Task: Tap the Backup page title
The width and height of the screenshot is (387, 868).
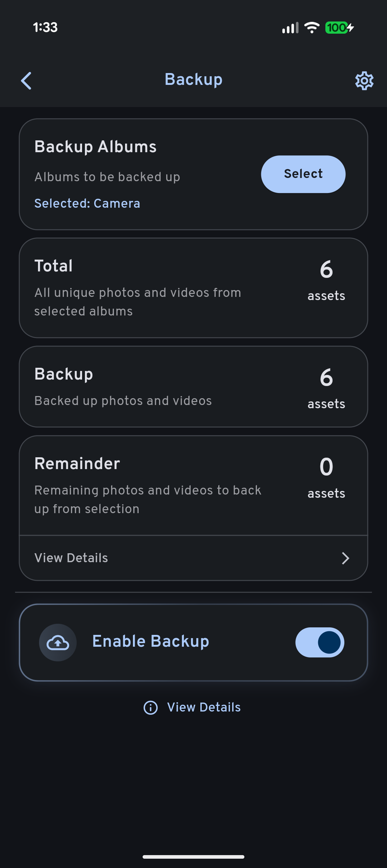Action: click(193, 79)
